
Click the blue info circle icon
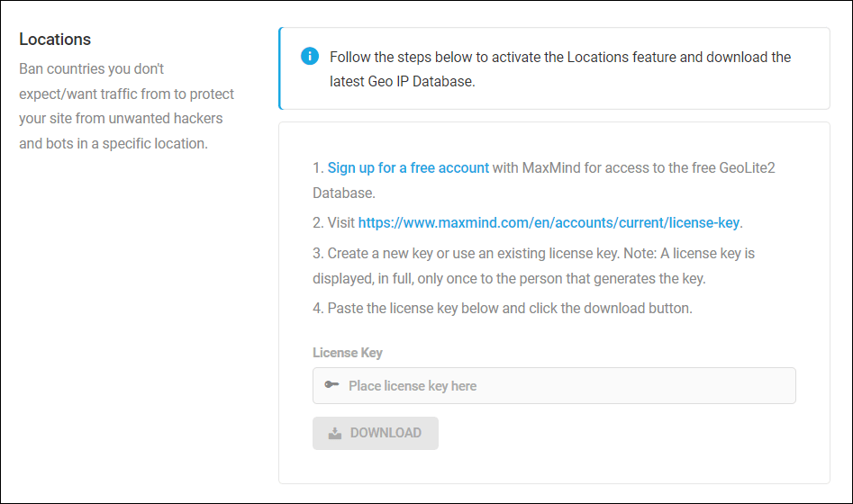[x=310, y=56]
